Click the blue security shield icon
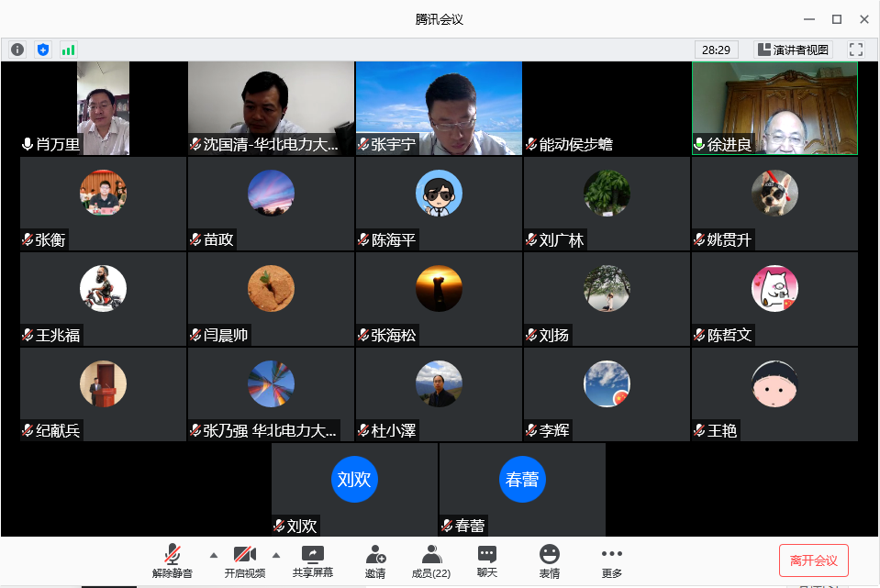This screenshot has height=588, width=880. pyautogui.click(x=42, y=50)
